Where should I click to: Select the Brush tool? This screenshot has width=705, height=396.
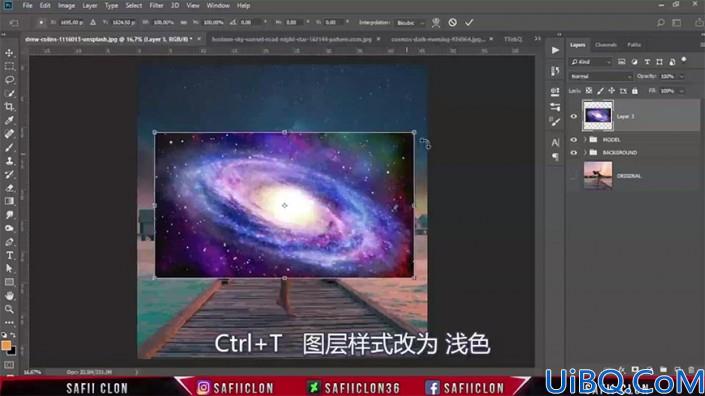(x=9, y=147)
